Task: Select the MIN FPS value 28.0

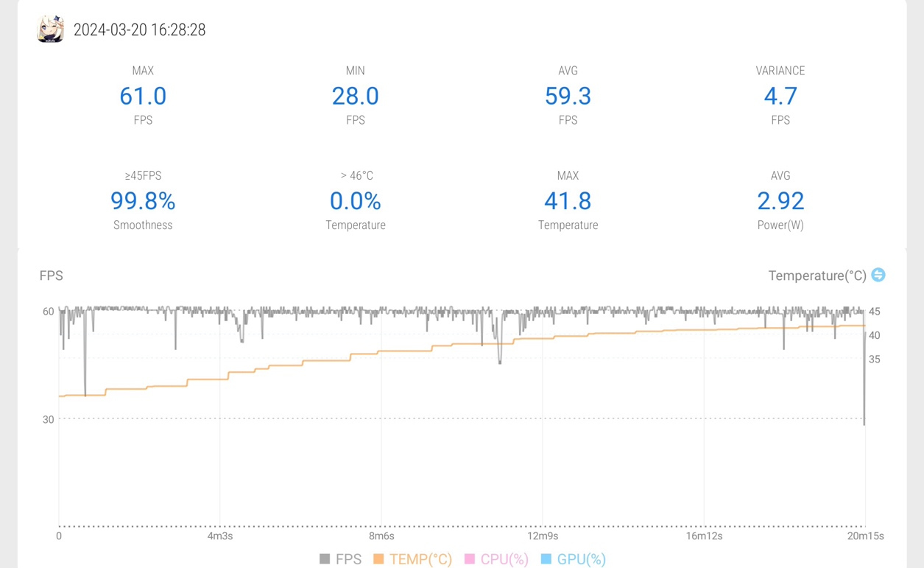Action: coord(355,97)
